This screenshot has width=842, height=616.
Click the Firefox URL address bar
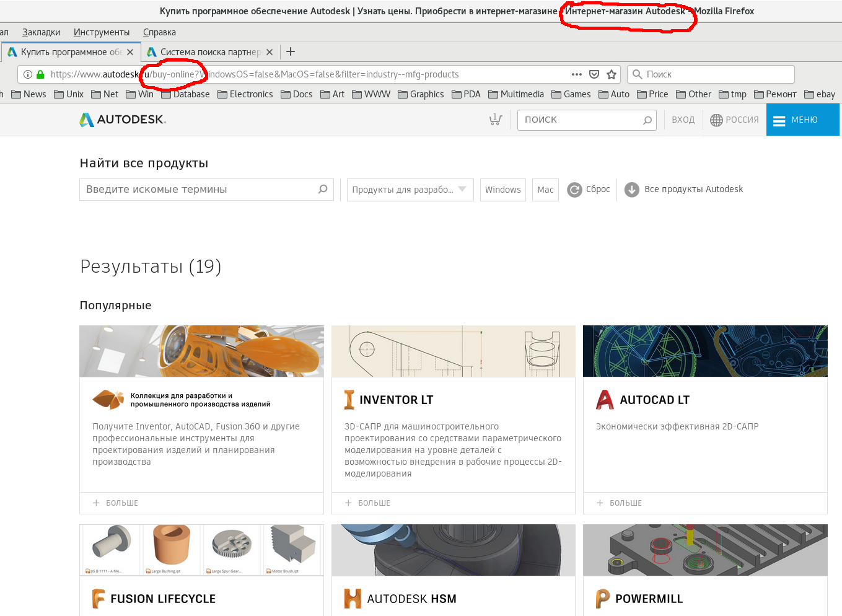pos(319,74)
